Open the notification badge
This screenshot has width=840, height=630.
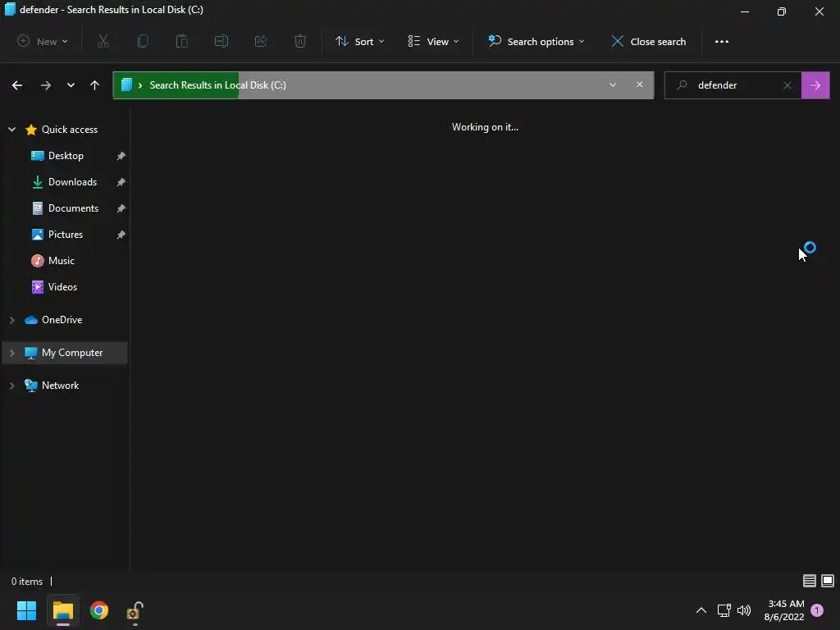[817, 610]
